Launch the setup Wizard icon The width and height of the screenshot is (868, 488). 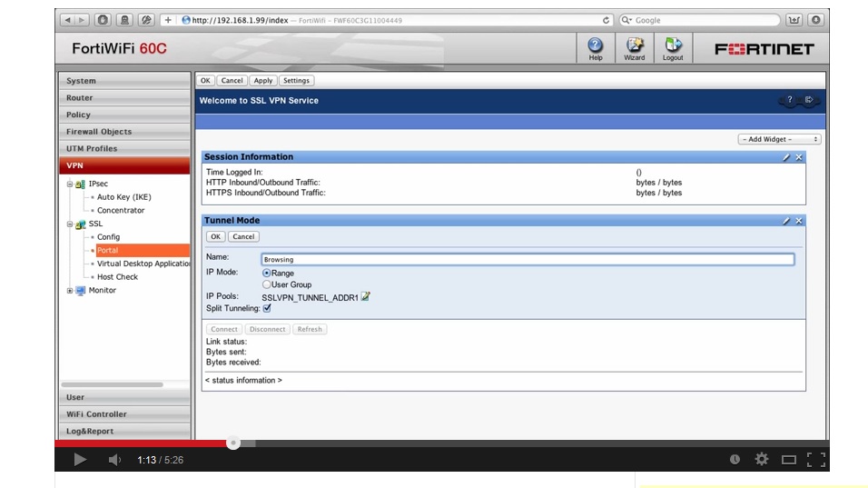pos(635,49)
